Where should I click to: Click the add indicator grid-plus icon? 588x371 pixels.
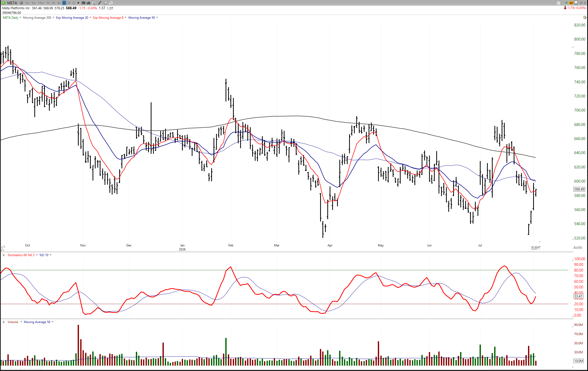click(94, 3)
